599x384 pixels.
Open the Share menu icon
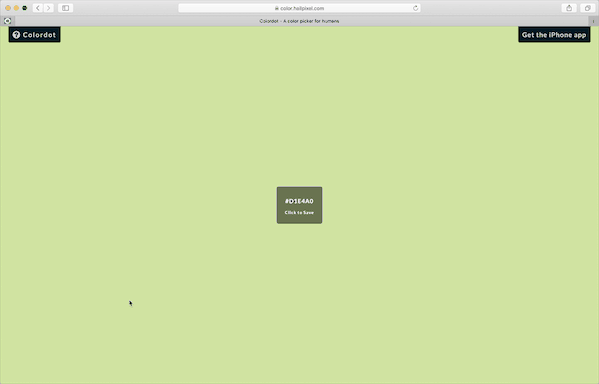click(569, 8)
